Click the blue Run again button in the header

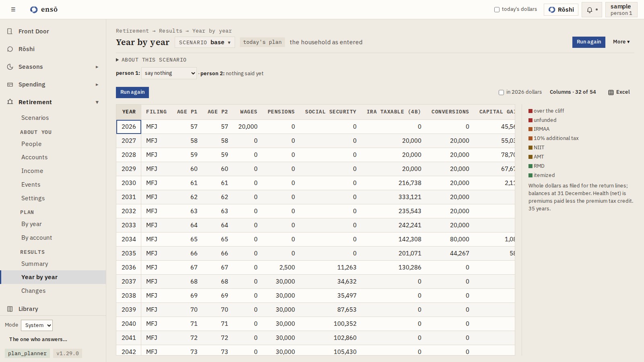pyautogui.click(x=589, y=42)
